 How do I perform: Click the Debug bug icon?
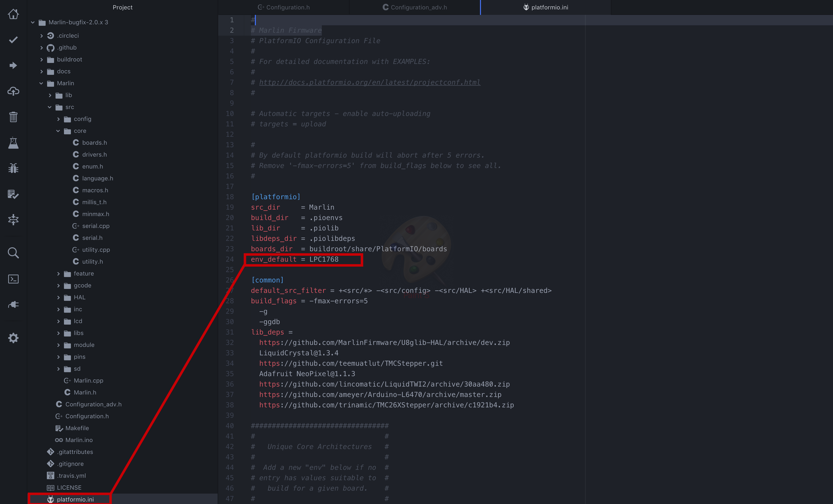click(13, 168)
